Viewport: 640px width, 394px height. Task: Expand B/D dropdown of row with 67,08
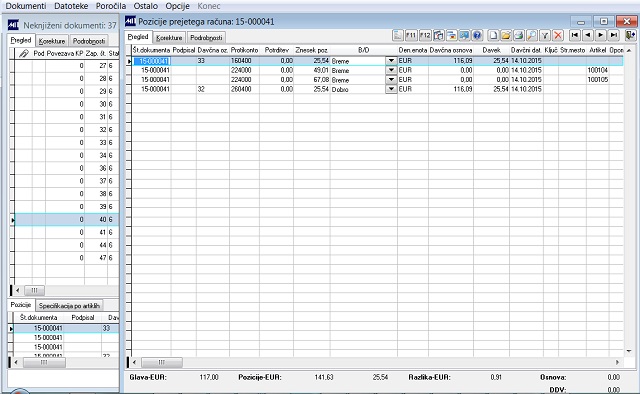pos(391,80)
